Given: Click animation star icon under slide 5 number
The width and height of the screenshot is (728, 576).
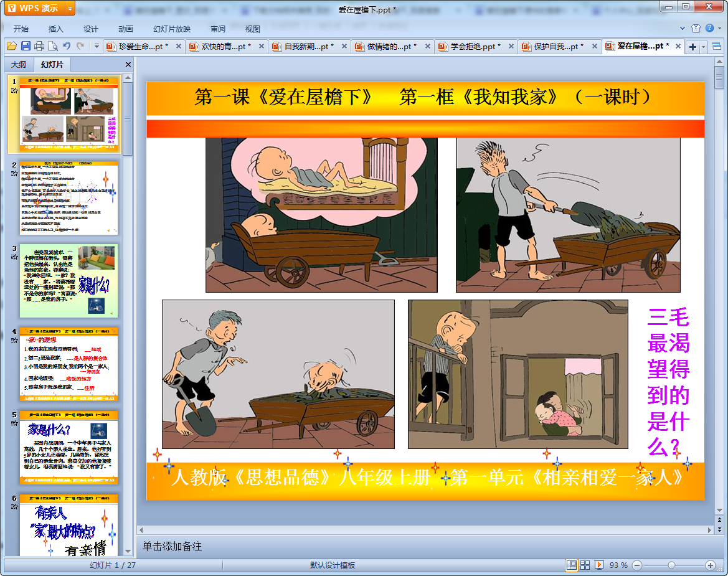Looking at the screenshot, I should [14, 423].
